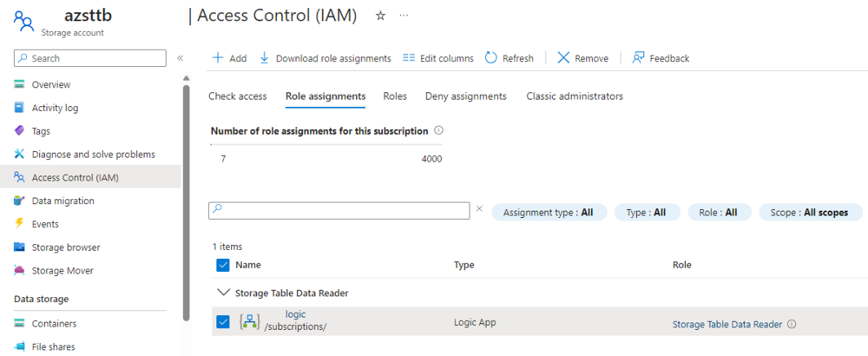The image size is (868, 356).
Task: Click the role assignments filter search box
Action: [339, 211]
